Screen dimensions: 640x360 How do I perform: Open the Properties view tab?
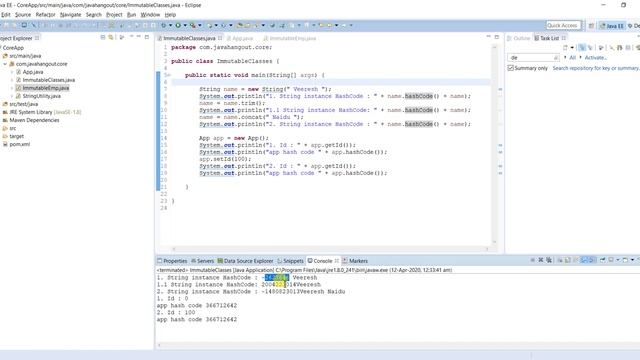click(172, 261)
